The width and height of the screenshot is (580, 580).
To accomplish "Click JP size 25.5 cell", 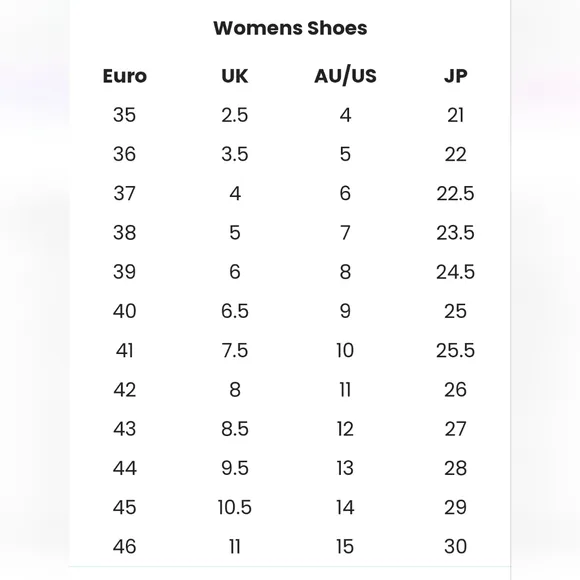I will click(455, 350).
